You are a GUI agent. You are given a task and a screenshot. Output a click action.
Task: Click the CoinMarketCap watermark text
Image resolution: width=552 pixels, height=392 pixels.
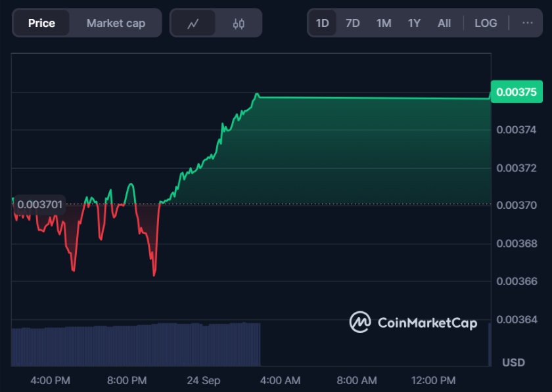427,322
